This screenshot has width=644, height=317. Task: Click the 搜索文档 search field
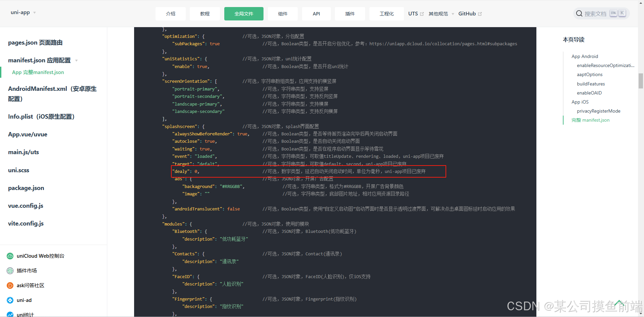[x=601, y=14]
